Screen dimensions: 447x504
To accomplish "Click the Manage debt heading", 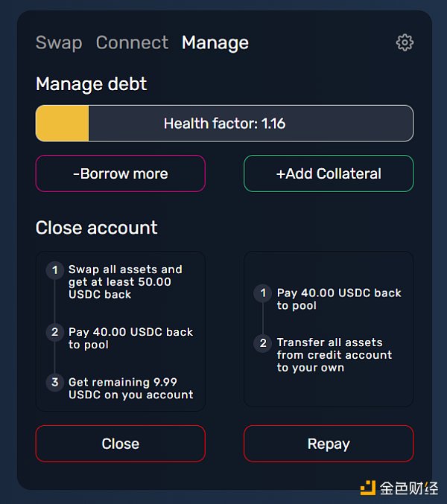I will (92, 84).
